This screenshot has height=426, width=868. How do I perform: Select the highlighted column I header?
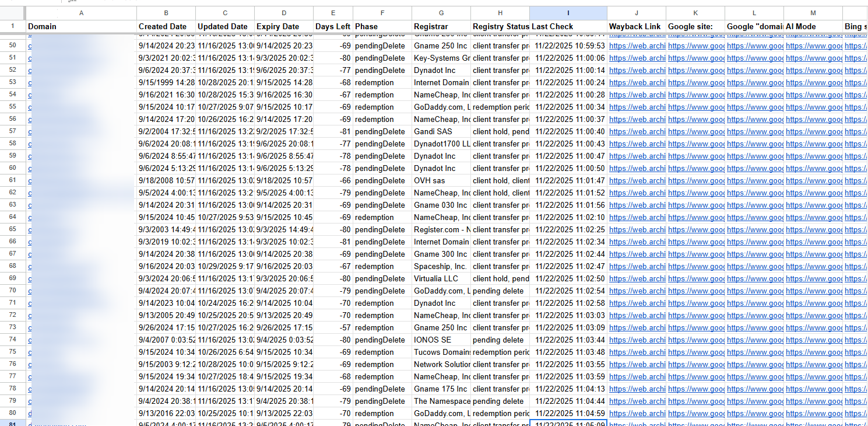click(568, 13)
